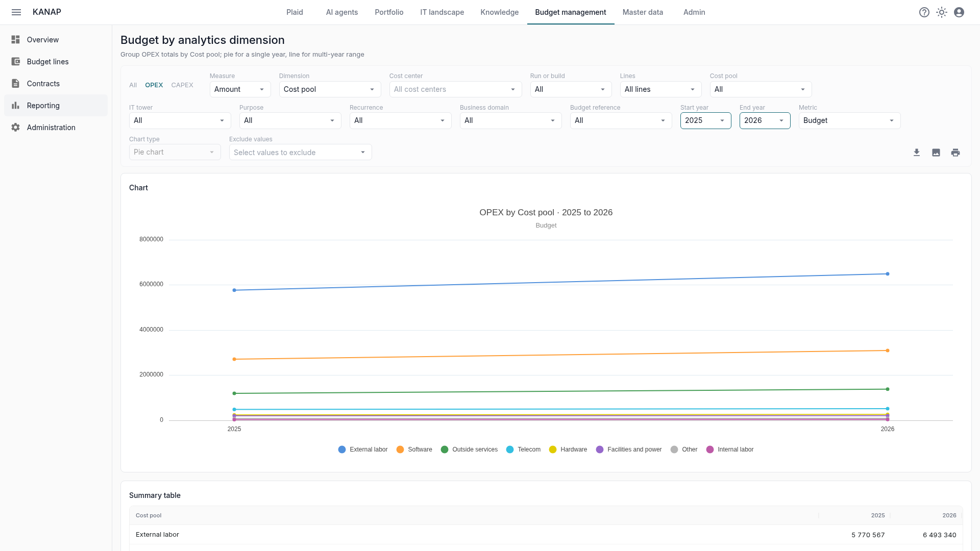
Task: Open the End year dropdown 2026
Action: (765, 120)
